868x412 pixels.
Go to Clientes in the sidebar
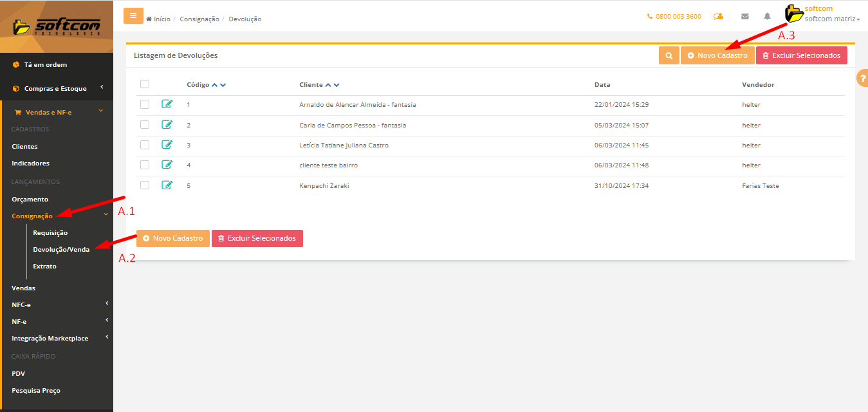[24, 147]
